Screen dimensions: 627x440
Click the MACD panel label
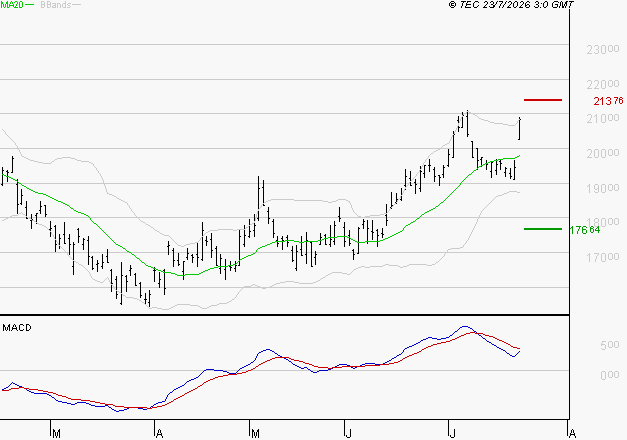coord(17,328)
